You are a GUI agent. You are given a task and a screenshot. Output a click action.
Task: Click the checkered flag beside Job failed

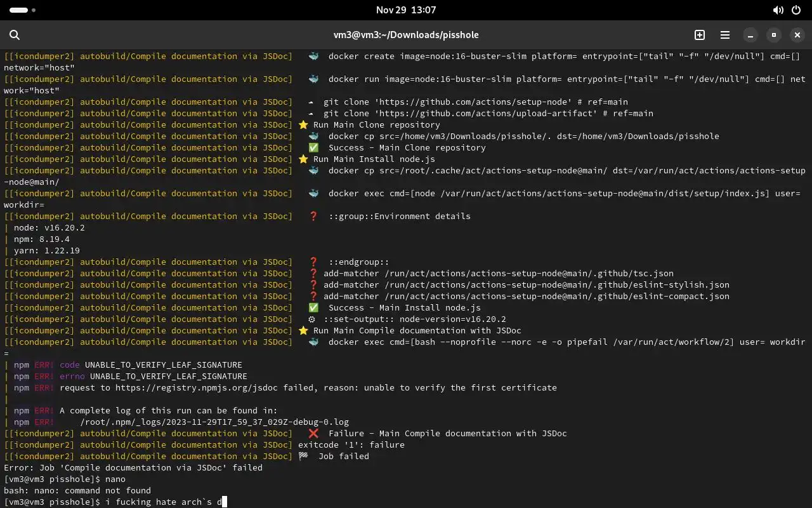click(304, 456)
